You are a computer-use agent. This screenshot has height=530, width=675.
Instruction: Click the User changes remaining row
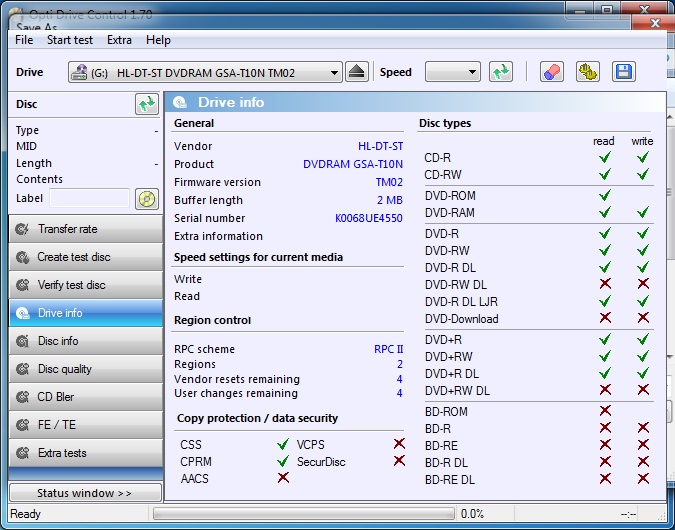pos(288,394)
